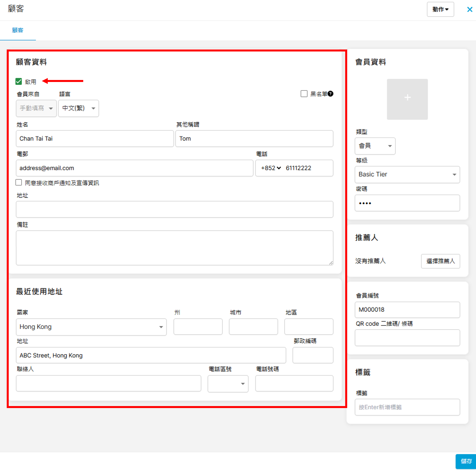Click the QR code barcode input field
The height and width of the screenshot is (470, 476).
(407, 338)
